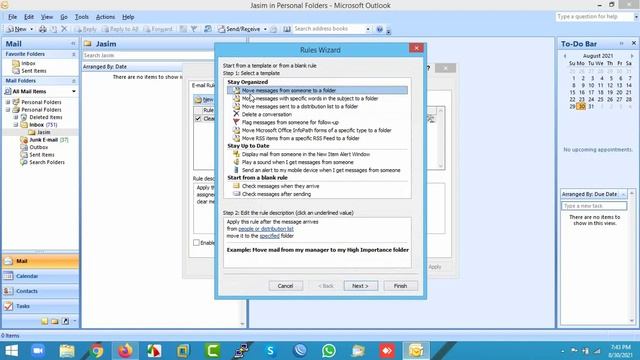The height and width of the screenshot is (360, 640).
Task: Expand the Deleted Items folder node
Action: click(16, 117)
